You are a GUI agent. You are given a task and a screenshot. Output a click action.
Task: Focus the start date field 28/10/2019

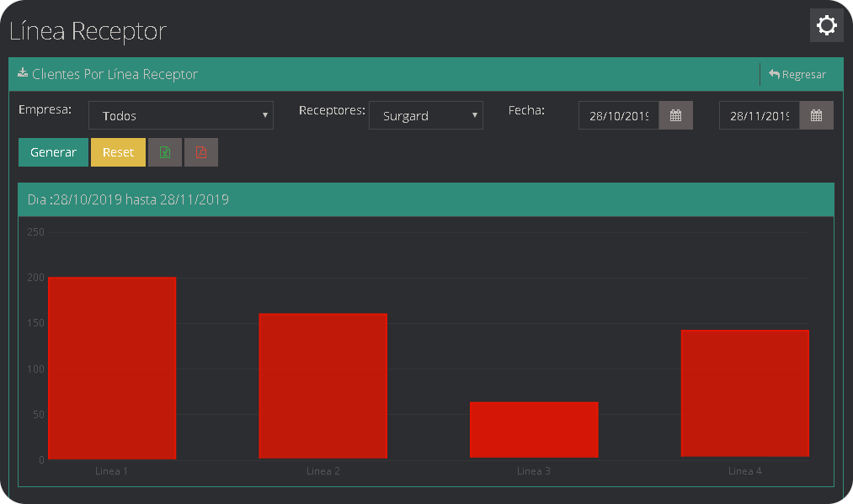(619, 116)
